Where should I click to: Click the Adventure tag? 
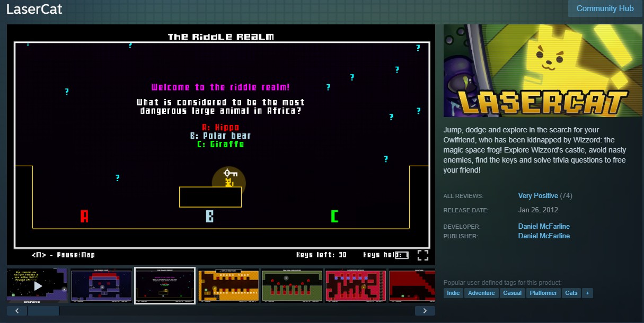point(482,293)
